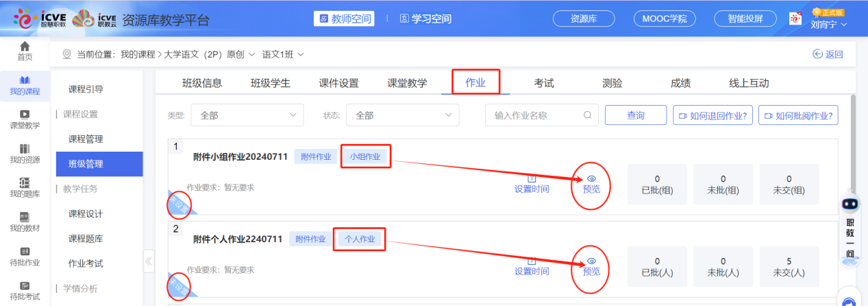This screenshot has width=868, height=306.
Task: Open the 语文1班 class dropdown
Action: click(x=283, y=54)
